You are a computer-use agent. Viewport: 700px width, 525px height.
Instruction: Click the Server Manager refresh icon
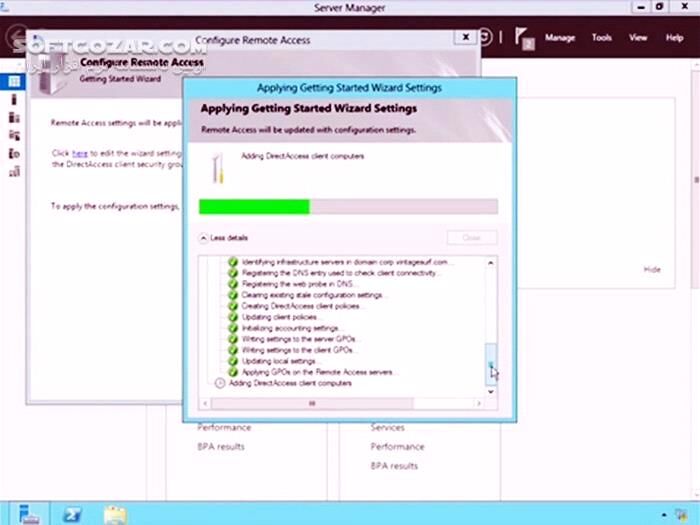click(x=485, y=37)
